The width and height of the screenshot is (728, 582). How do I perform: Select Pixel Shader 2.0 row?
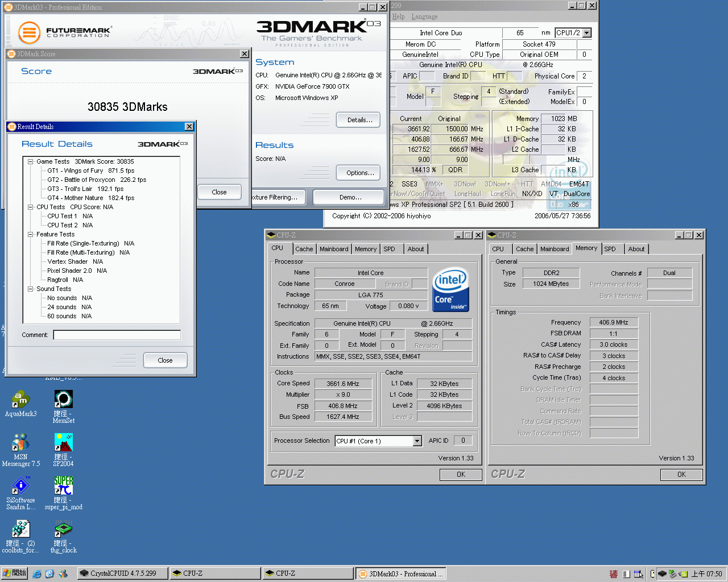(77, 271)
